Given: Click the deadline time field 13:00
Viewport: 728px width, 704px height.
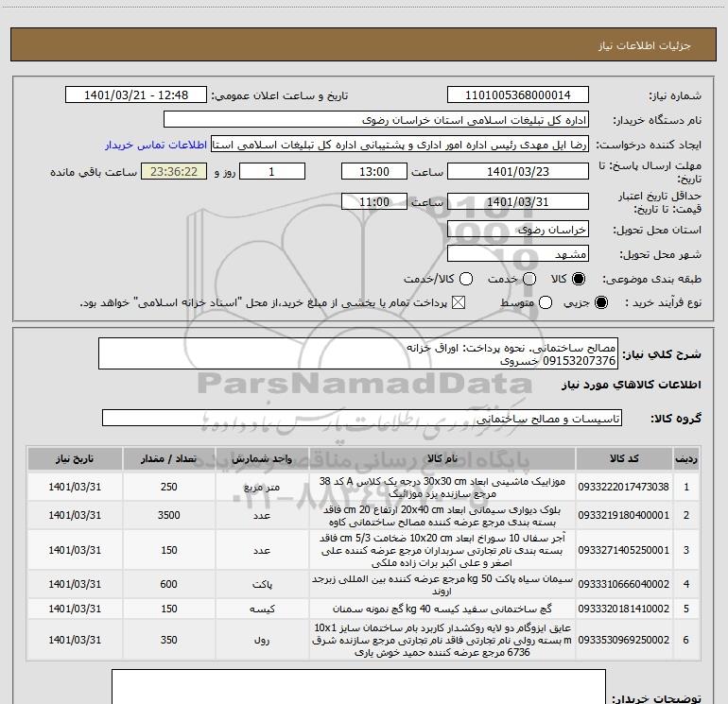Looking at the screenshot, I should click(374, 171).
